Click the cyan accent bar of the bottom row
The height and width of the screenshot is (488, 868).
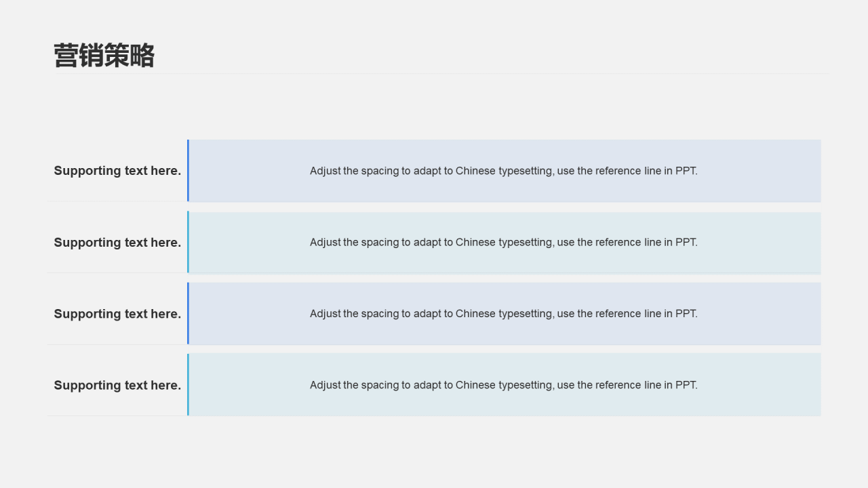pos(188,384)
